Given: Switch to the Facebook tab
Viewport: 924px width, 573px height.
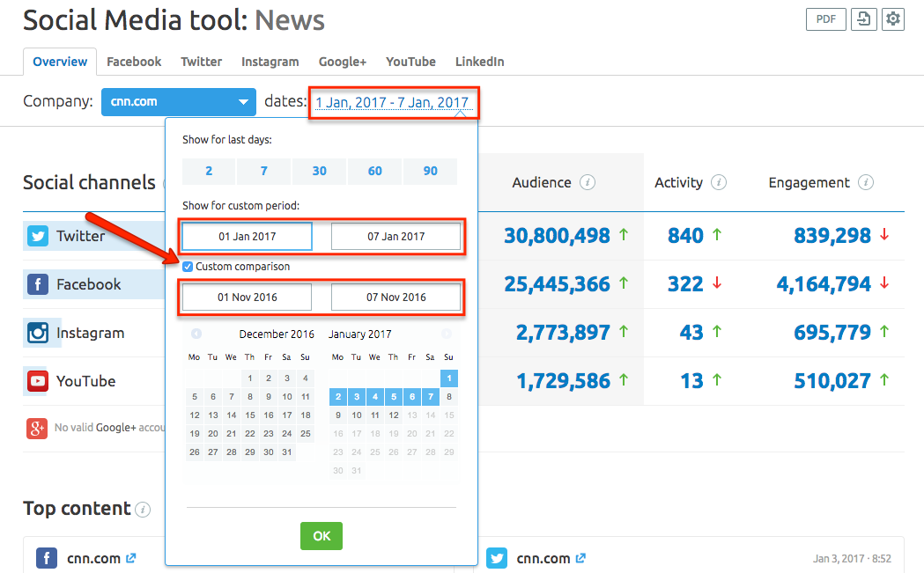Looking at the screenshot, I should pyautogui.click(x=134, y=62).
